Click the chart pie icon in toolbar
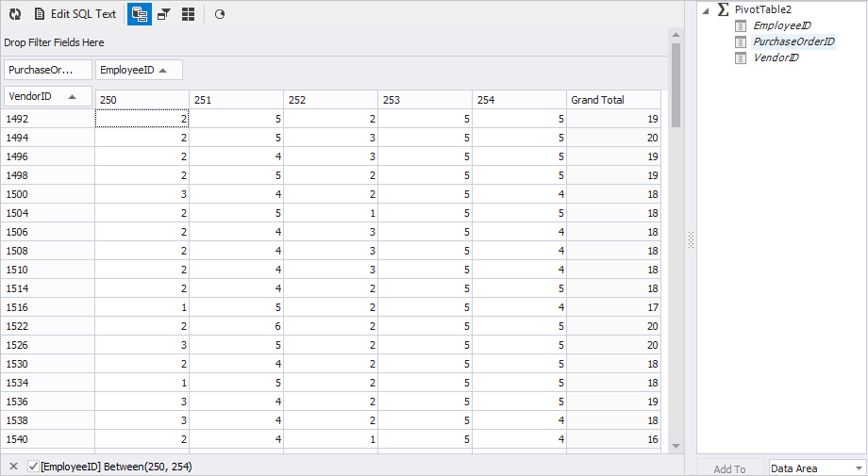 [220, 14]
